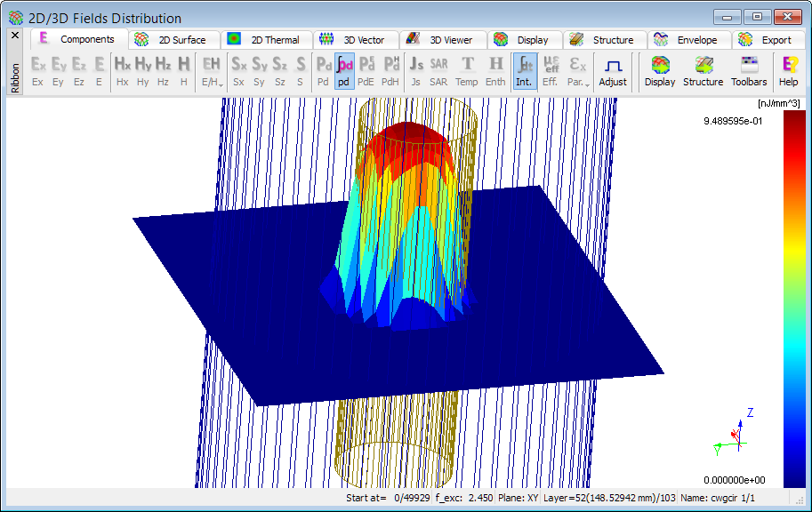812x512 pixels.
Task: Open the Toolbars button
Action: (x=749, y=71)
